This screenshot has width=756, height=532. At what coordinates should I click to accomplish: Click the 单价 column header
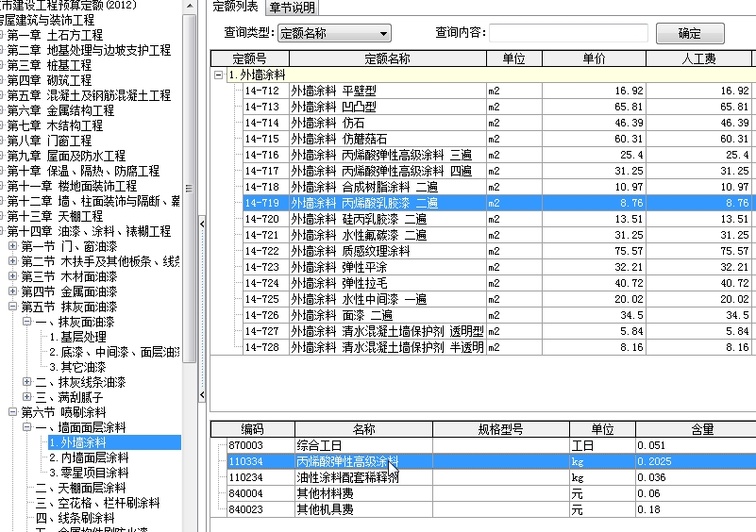(x=594, y=58)
